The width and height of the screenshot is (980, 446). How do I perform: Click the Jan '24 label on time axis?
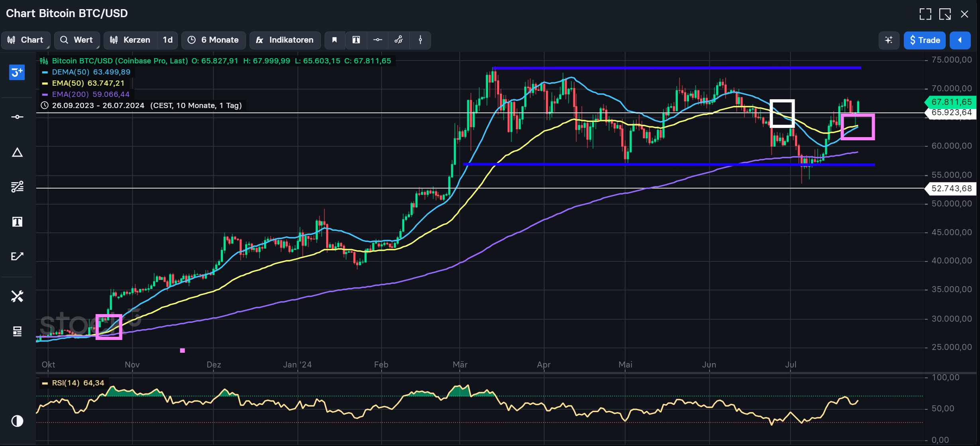(297, 365)
